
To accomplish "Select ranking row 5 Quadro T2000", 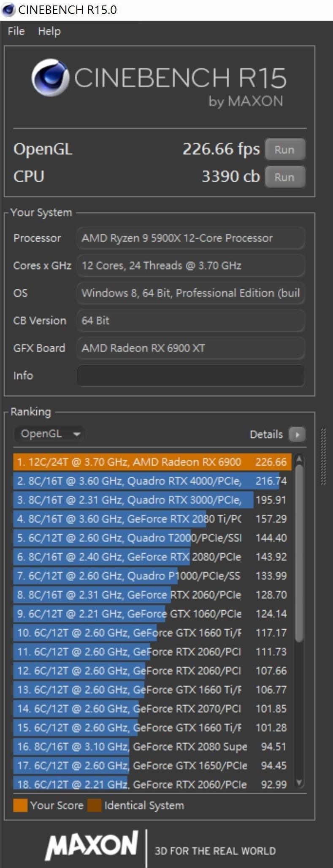I will click(x=152, y=538).
